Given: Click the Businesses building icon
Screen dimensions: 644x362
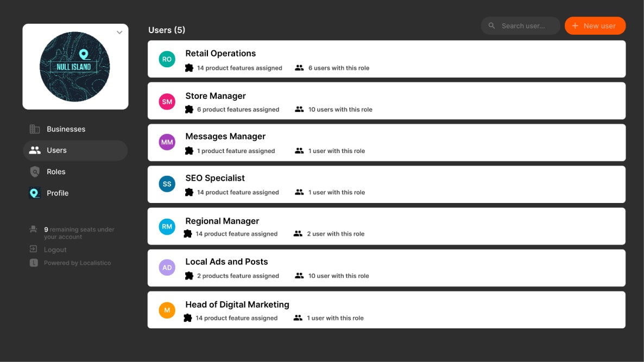Looking at the screenshot, I should [x=35, y=129].
